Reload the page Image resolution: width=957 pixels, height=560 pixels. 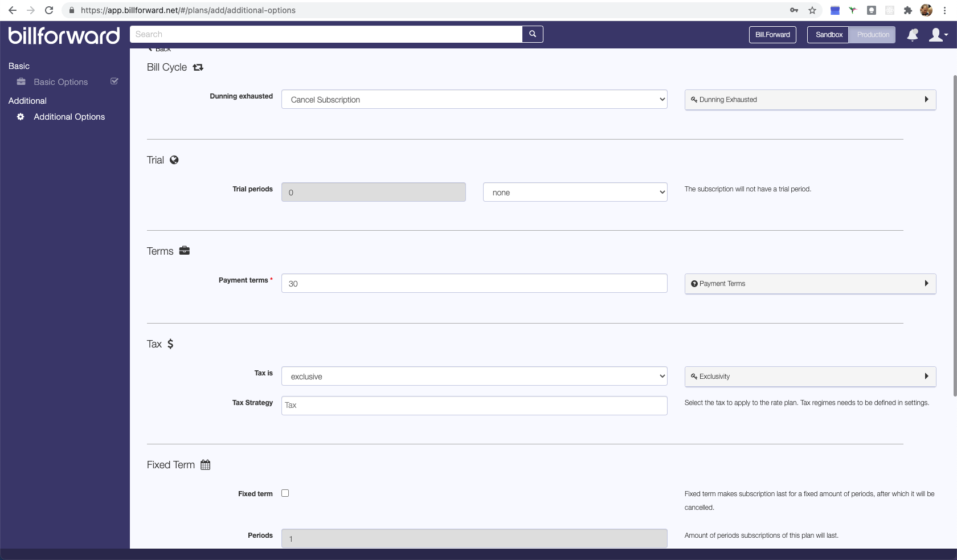click(x=49, y=10)
